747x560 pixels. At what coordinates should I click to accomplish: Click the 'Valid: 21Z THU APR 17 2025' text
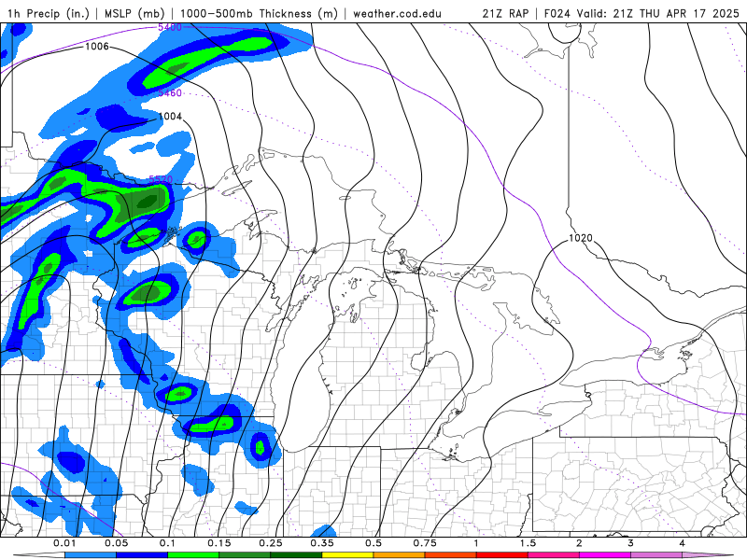point(658,13)
